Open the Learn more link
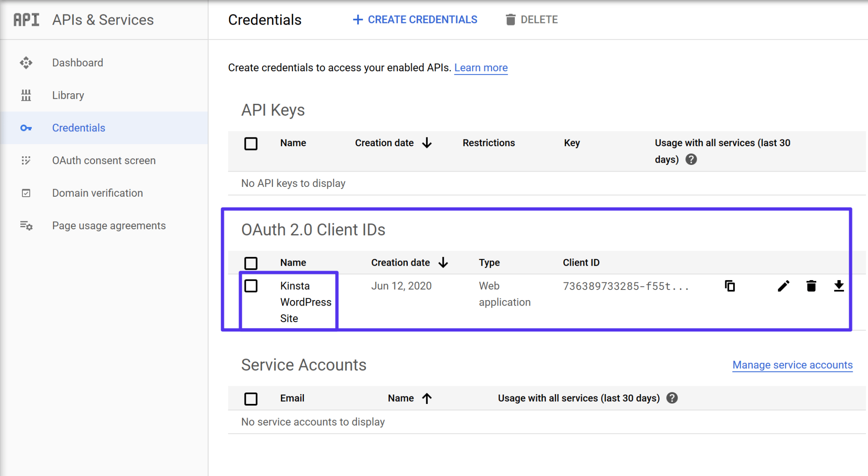This screenshot has height=476, width=868. (x=481, y=67)
